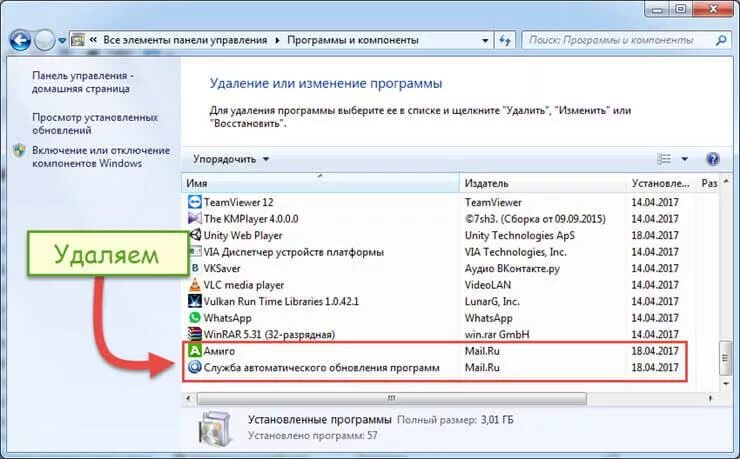Select 'WhatsApp' program name

[x=227, y=318]
